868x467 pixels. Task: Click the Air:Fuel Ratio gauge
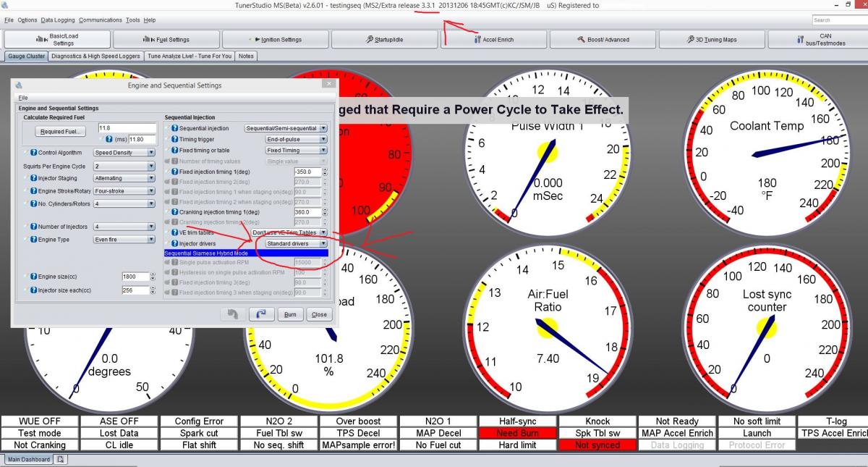[x=546, y=327]
